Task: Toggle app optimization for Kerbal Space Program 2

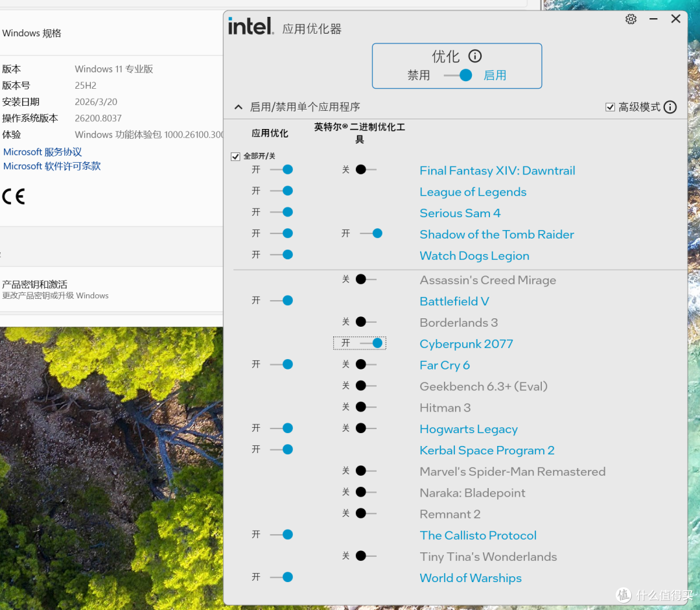Action: (282, 449)
